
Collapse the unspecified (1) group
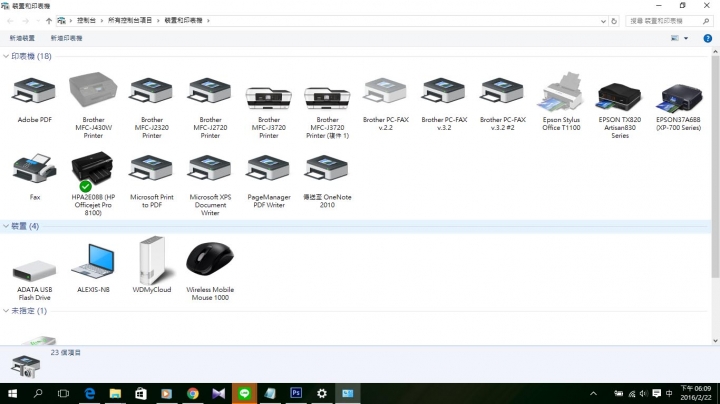click(6, 311)
